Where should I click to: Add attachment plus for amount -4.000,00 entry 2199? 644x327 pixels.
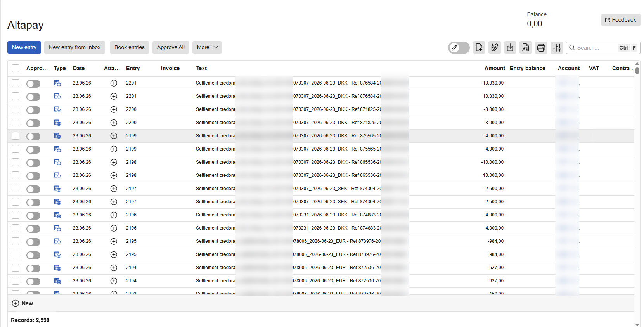click(114, 136)
